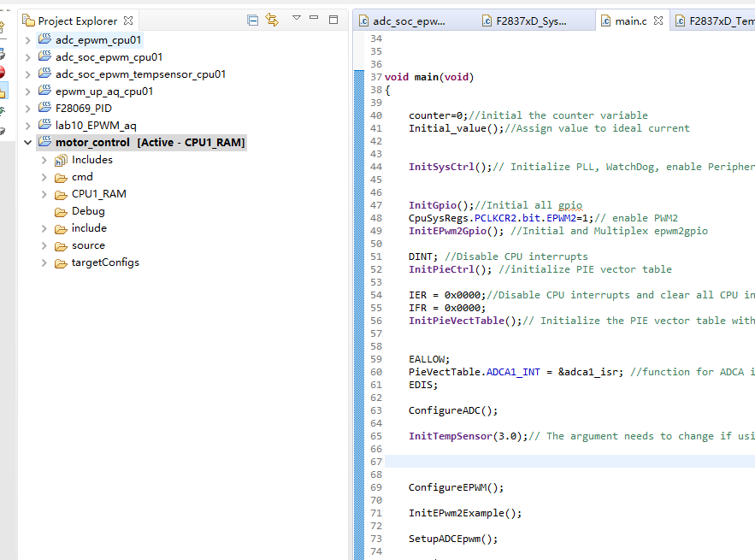Click InitSysCtrl function call on line 44
Viewport: 755px width, 560px height.
[x=441, y=167]
